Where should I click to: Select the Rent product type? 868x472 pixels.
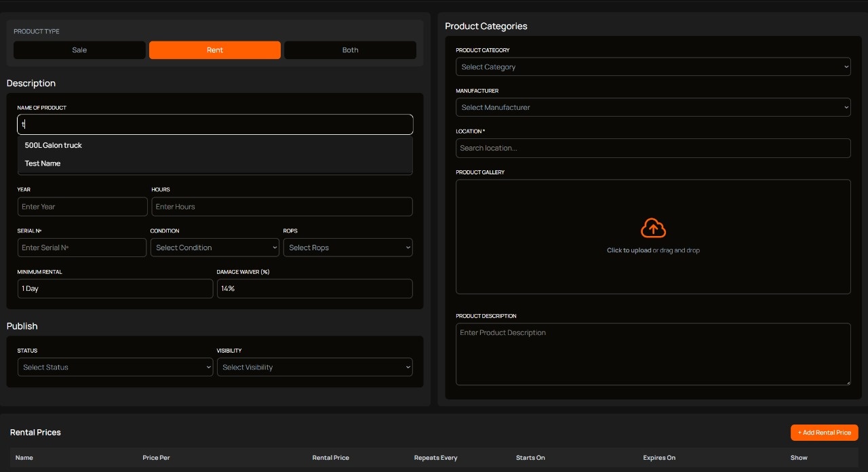coord(214,50)
